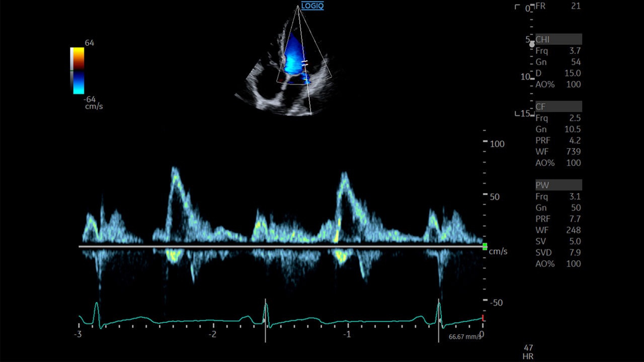The height and width of the screenshot is (362, 644).
Task: Click the -3 time axis label
Action: [78, 334]
